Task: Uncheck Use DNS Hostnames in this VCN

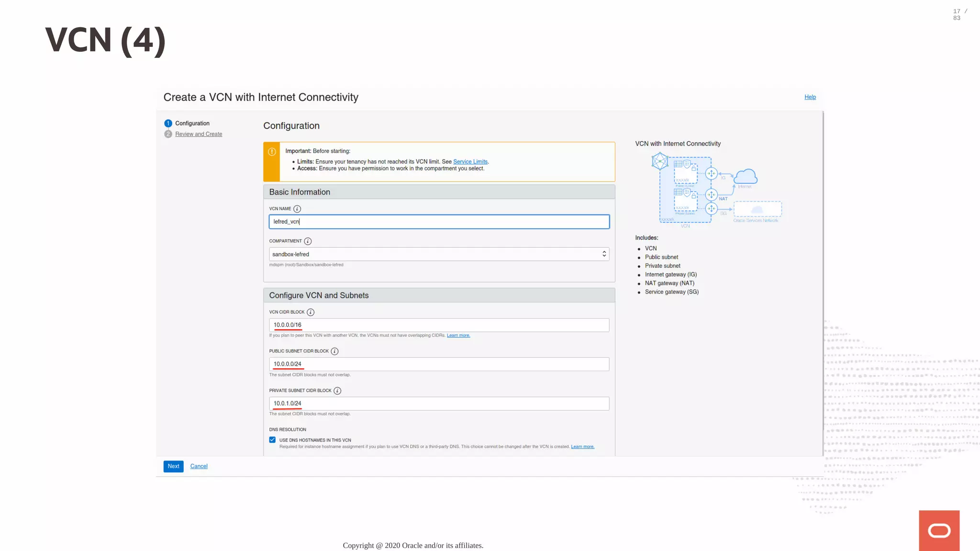Action: (x=272, y=440)
